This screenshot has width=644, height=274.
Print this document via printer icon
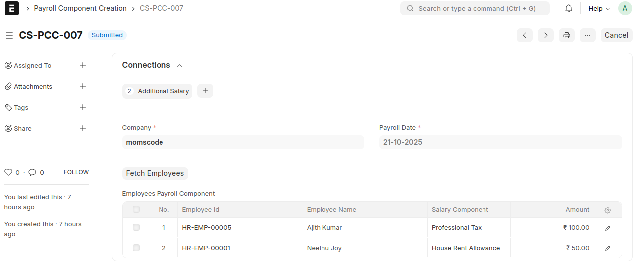pyautogui.click(x=567, y=35)
